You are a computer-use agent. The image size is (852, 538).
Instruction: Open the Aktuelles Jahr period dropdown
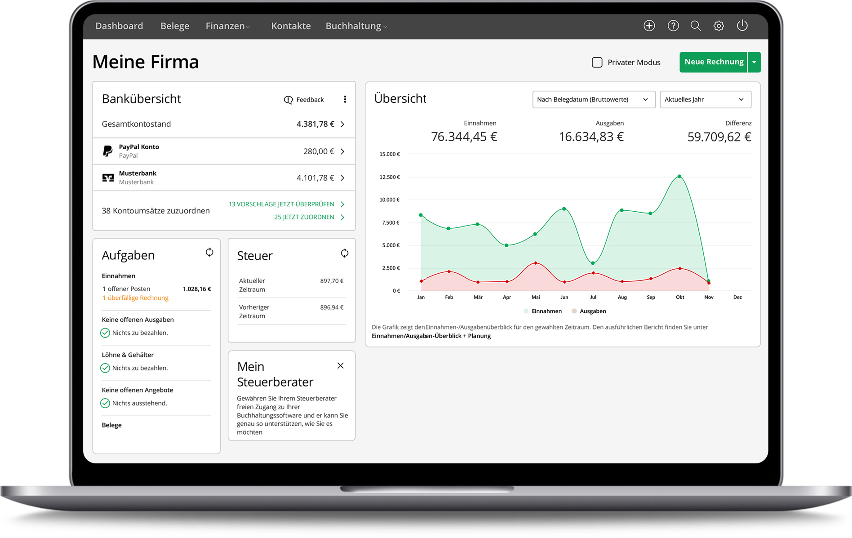706,99
